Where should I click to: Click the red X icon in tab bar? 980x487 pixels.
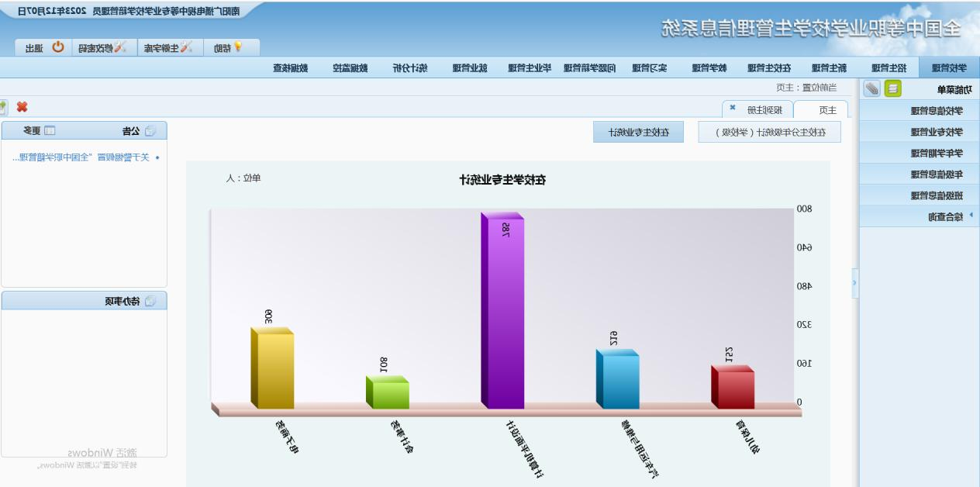point(22,107)
